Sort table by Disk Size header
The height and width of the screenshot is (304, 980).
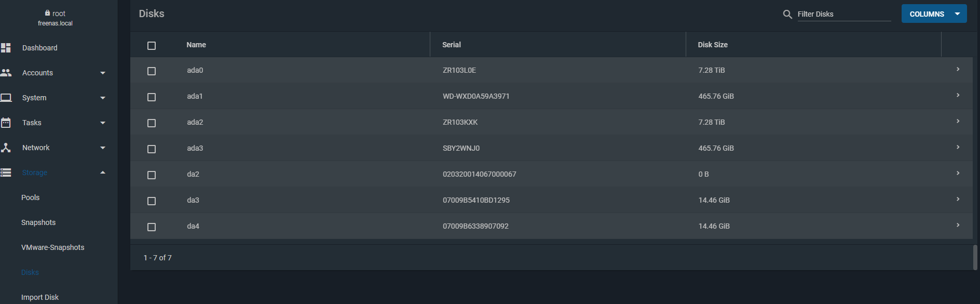(713, 45)
